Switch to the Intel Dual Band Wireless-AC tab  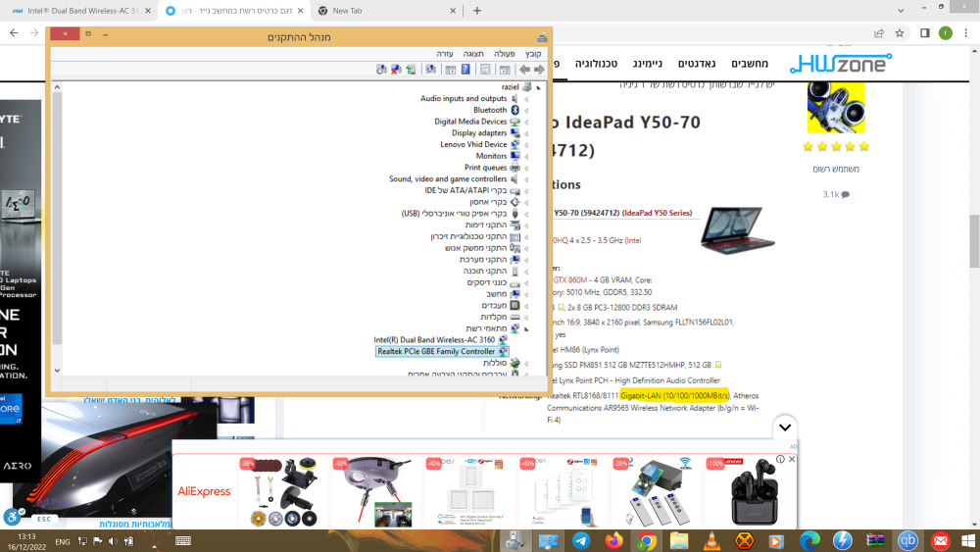pyautogui.click(x=80, y=11)
